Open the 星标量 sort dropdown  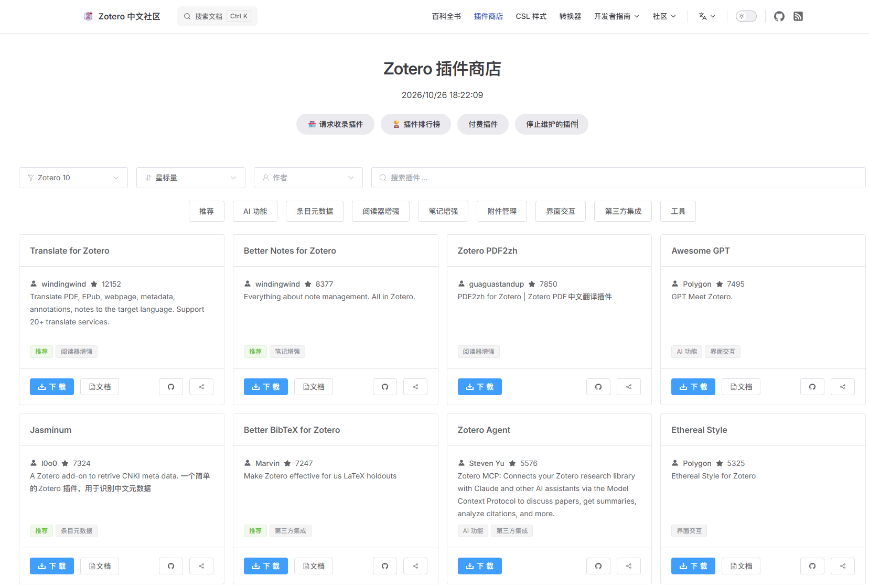(191, 178)
